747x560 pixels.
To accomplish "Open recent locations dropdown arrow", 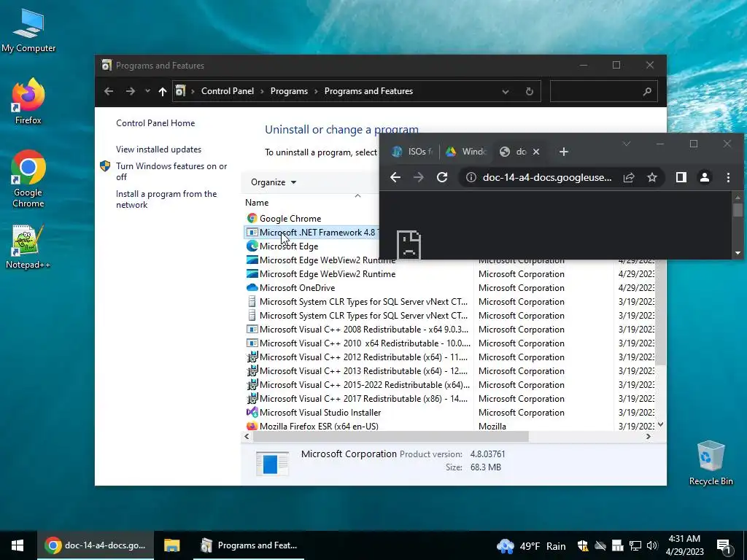I will [x=147, y=91].
